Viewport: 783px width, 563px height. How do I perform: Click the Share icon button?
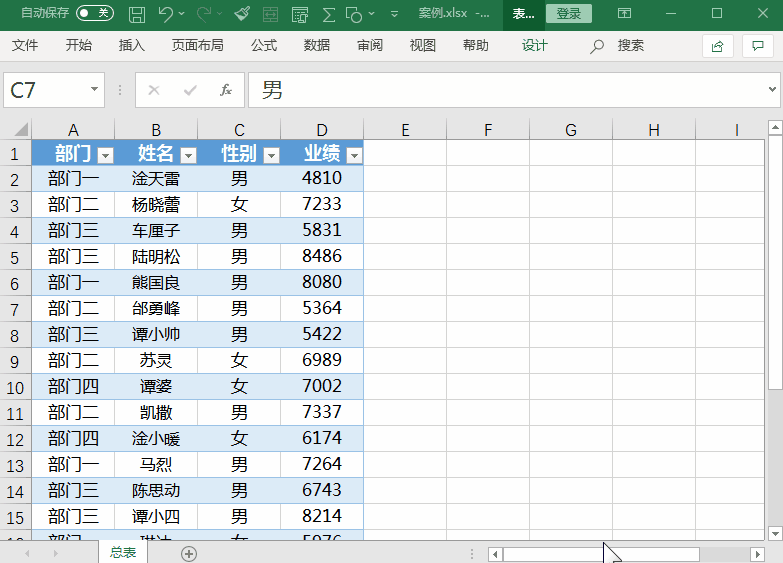[x=718, y=46]
